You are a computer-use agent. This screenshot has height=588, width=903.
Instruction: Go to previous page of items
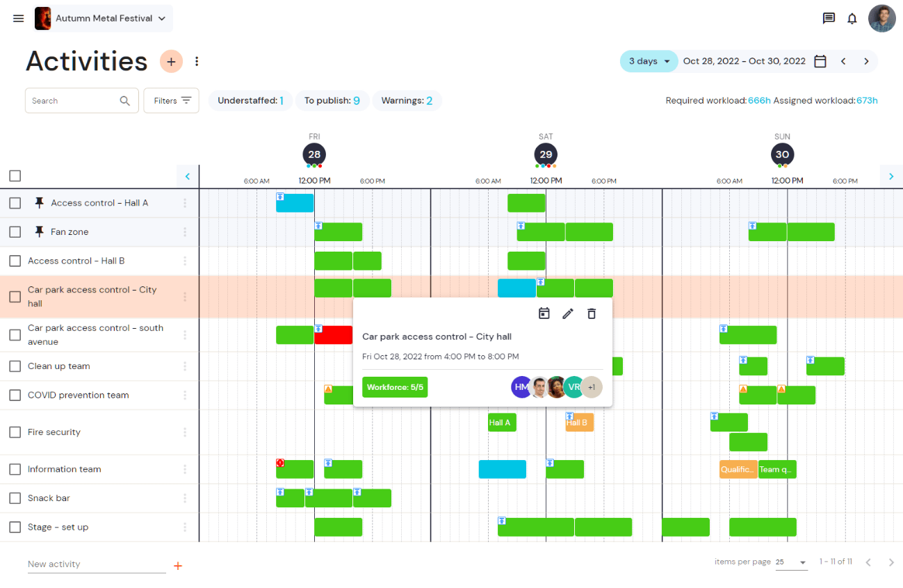(x=868, y=562)
